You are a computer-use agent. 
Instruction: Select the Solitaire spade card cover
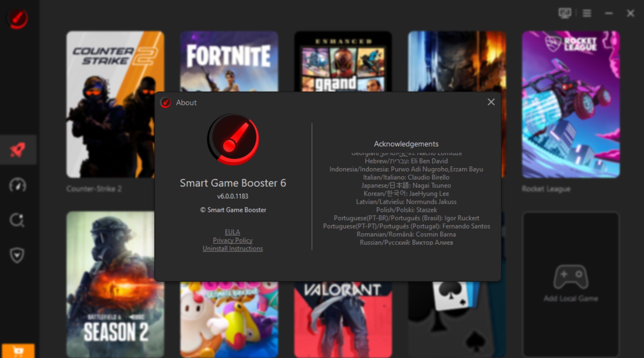click(457, 320)
